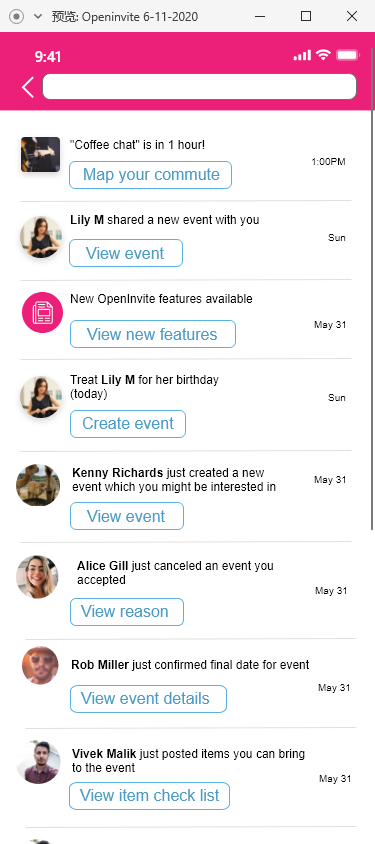Click the search input field in header
Viewport: 375px width, 844px height.
tap(199, 87)
